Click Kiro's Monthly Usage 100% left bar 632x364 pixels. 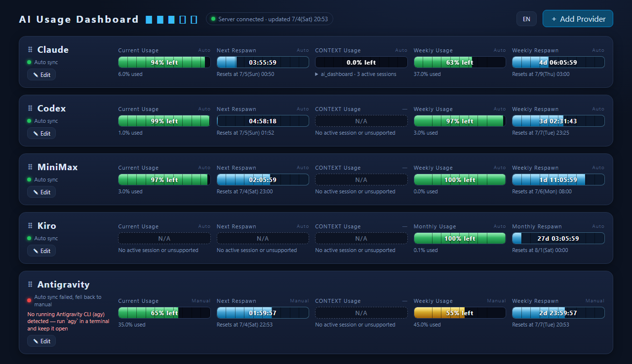(x=460, y=238)
